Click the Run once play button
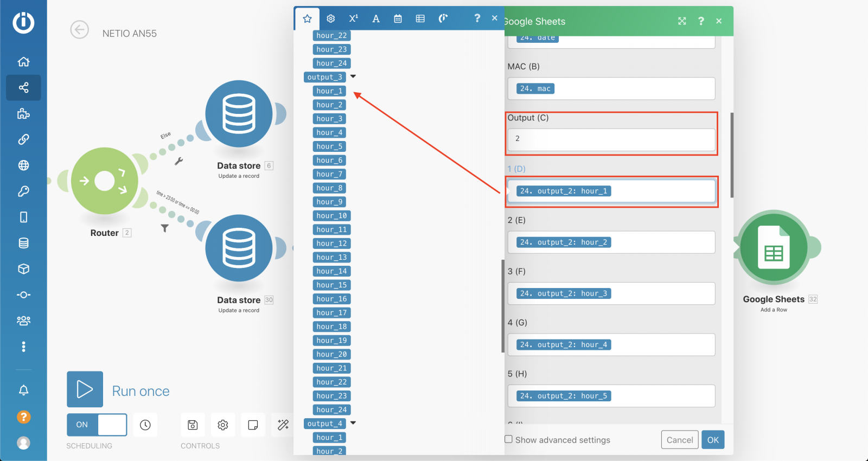 85,389
